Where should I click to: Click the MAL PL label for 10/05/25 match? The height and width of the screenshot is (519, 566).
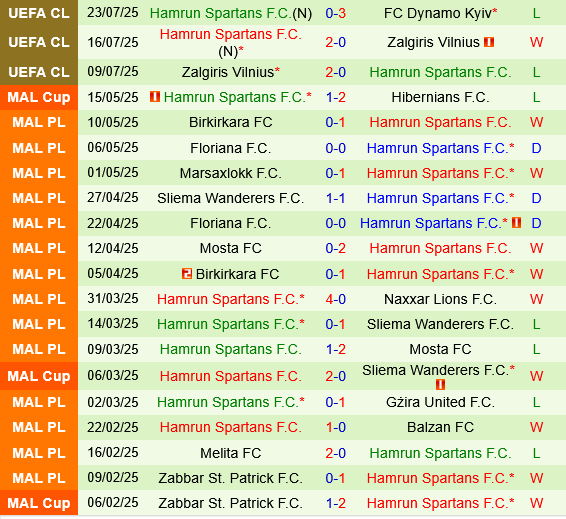pyautogui.click(x=39, y=122)
